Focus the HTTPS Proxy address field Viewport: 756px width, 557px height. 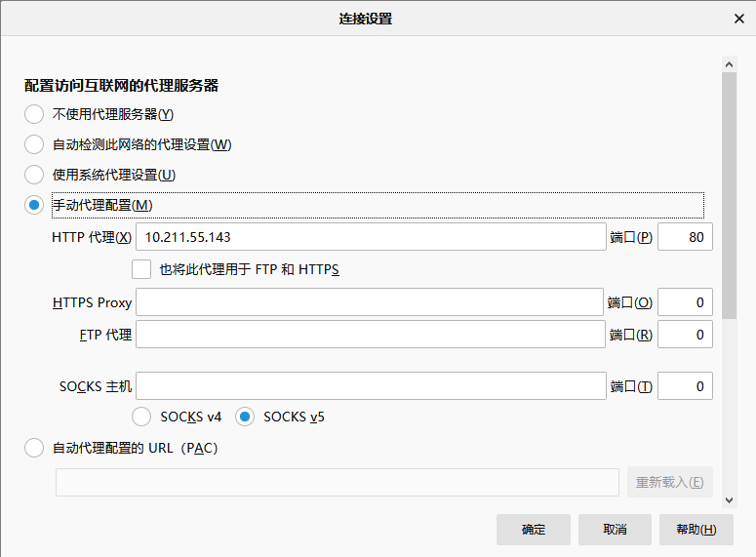click(369, 302)
